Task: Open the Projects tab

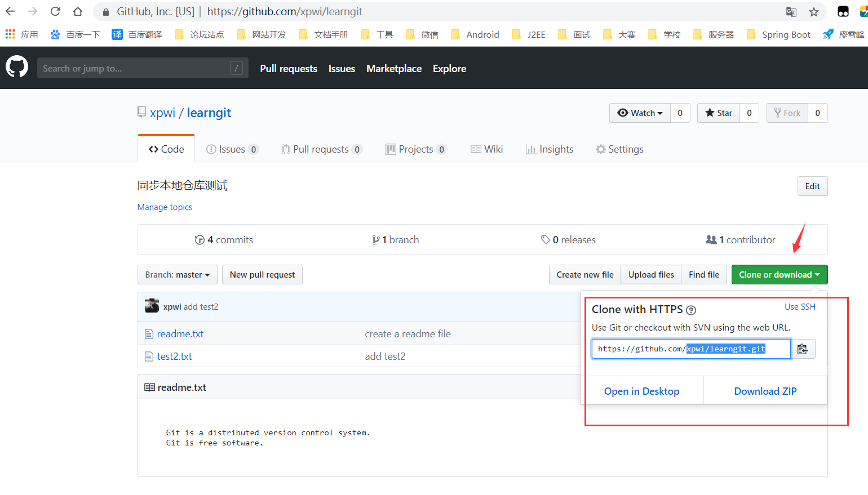Action: point(416,149)
